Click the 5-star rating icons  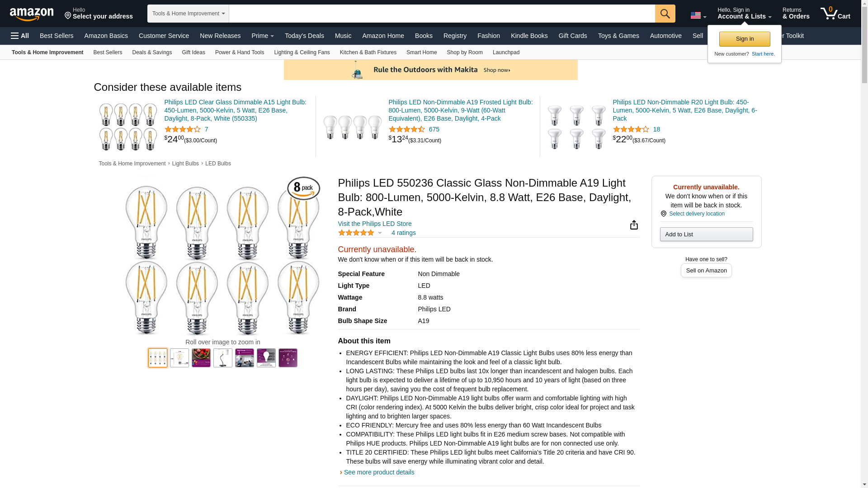pyautogui.click(x=356, y=233)
